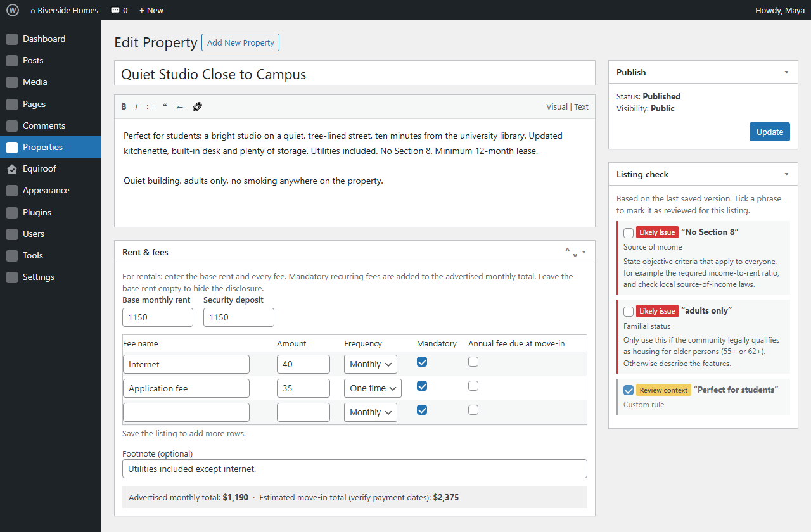Open the Properties menu in the sidebar
The image size is (811, 532).
click(x=51, y=147)
